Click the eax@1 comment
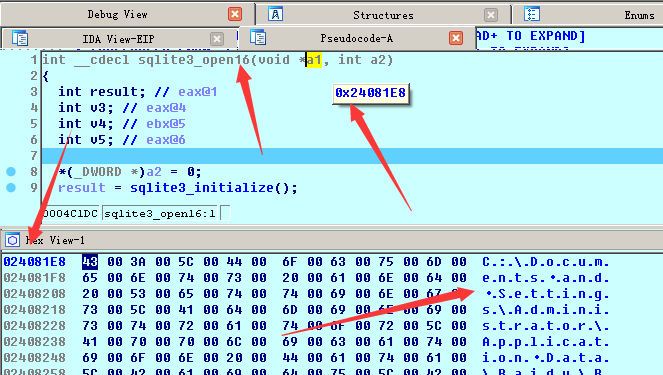This screenshot has width=663, height=375. tap(197, 92)
